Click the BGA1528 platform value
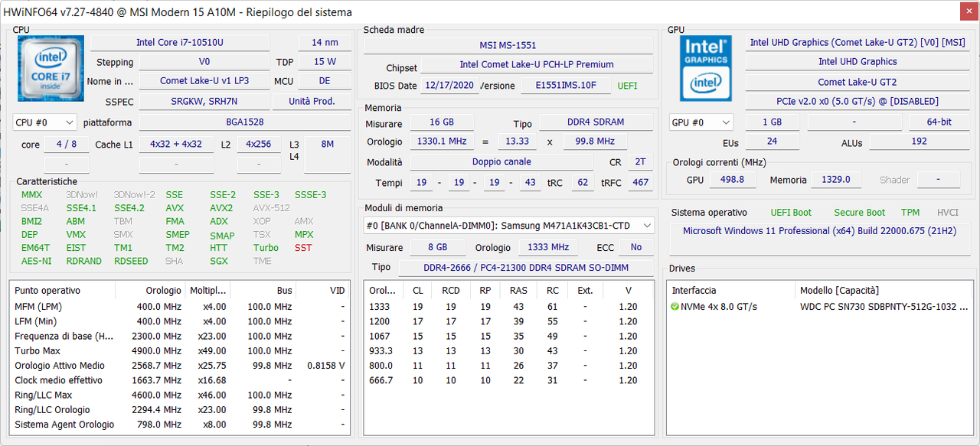This screenshot has height=446, width=980. tap(245, 122)
